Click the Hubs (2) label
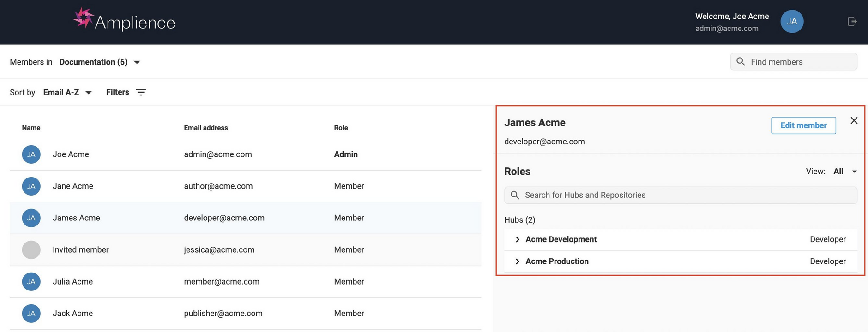Image resolution: width=868 pixels, height=332 pixels. pos(520,220)
